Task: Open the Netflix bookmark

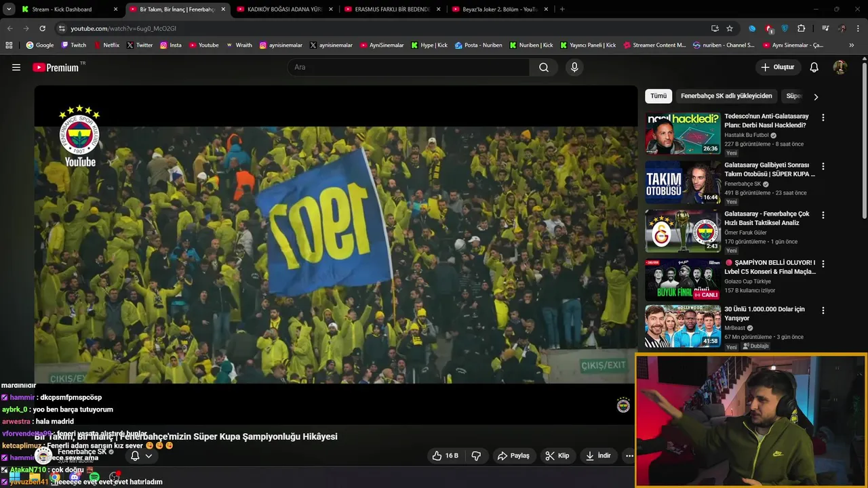Action: [x=106, y=45]
